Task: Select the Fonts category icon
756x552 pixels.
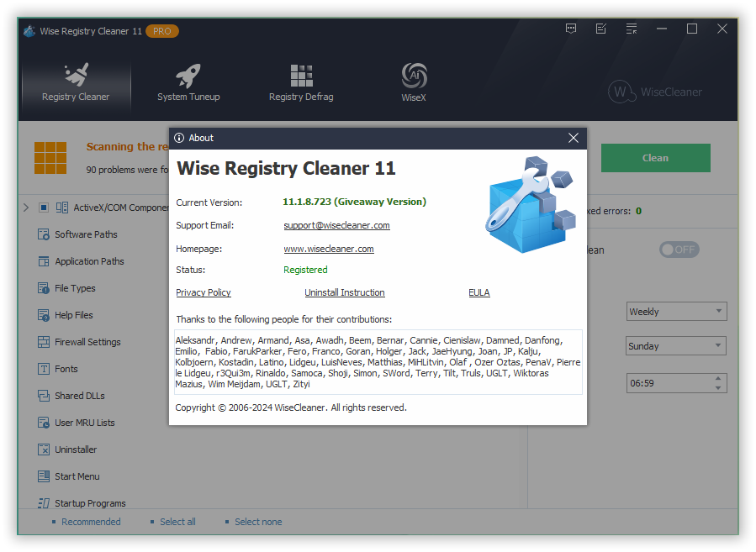Action: point(44,369)
